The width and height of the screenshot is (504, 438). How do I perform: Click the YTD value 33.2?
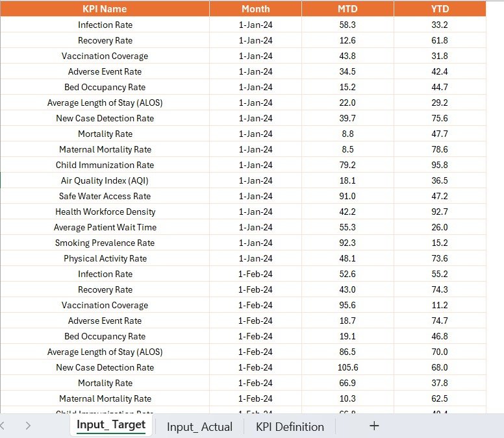pos(440,25)
